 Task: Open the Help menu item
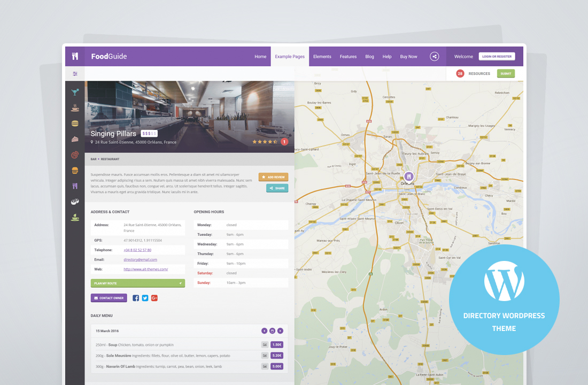(x=387, y=57)
